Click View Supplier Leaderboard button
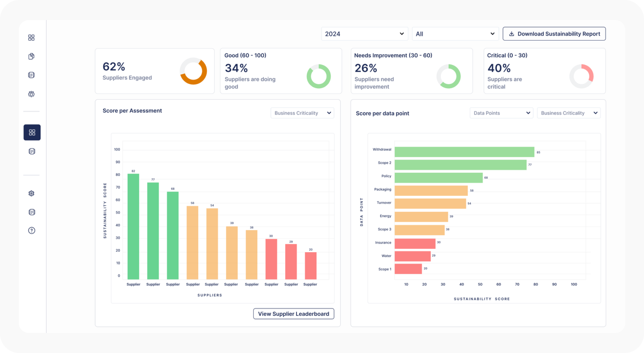The height and width of the screenshot is (353, 644). (293, 314)
